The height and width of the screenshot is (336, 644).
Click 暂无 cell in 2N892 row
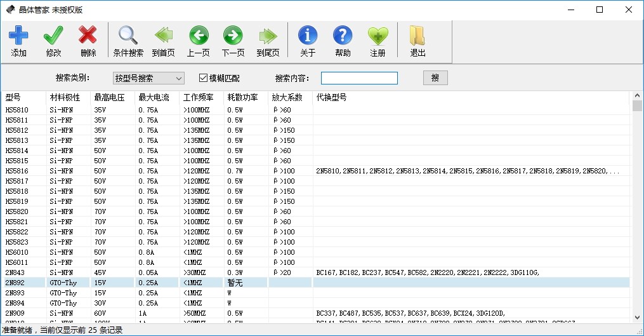235,283
